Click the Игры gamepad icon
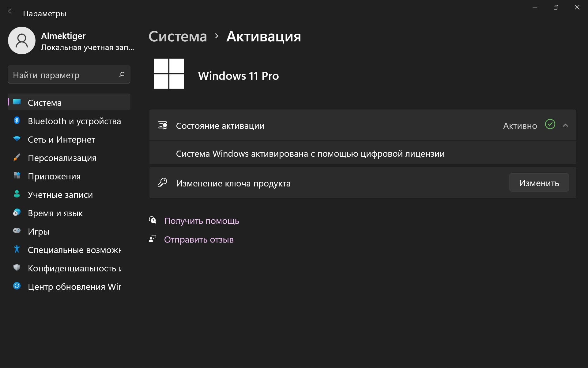The image size is (588, 368). click(17, 231)
